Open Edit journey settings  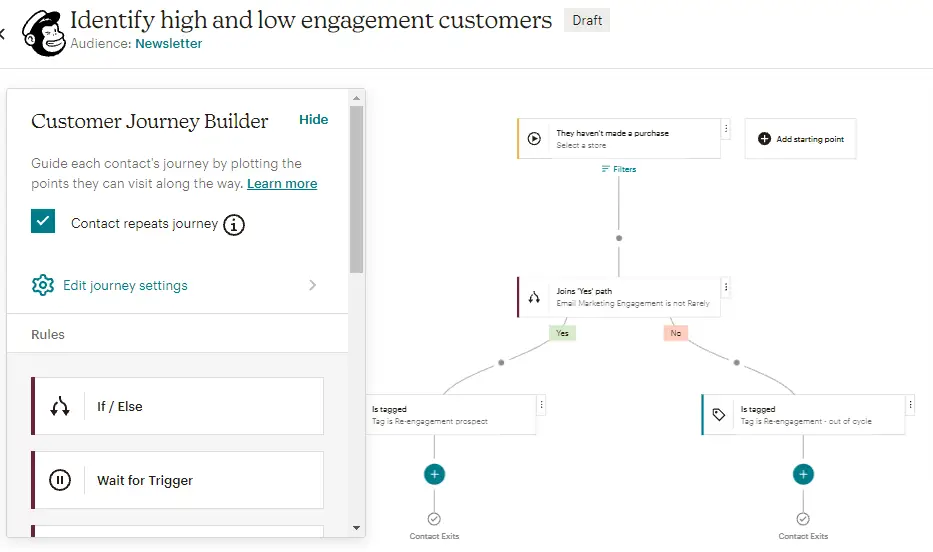(x=125, y=286)
